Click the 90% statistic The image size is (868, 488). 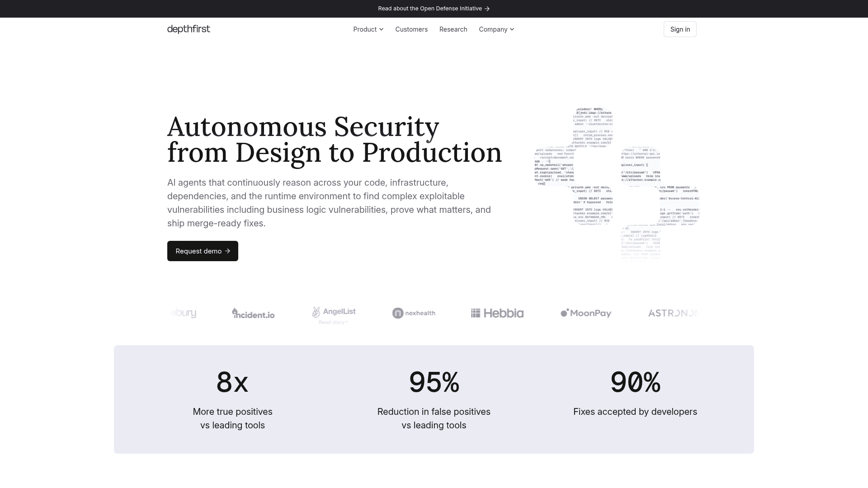(x=635, y=382)
